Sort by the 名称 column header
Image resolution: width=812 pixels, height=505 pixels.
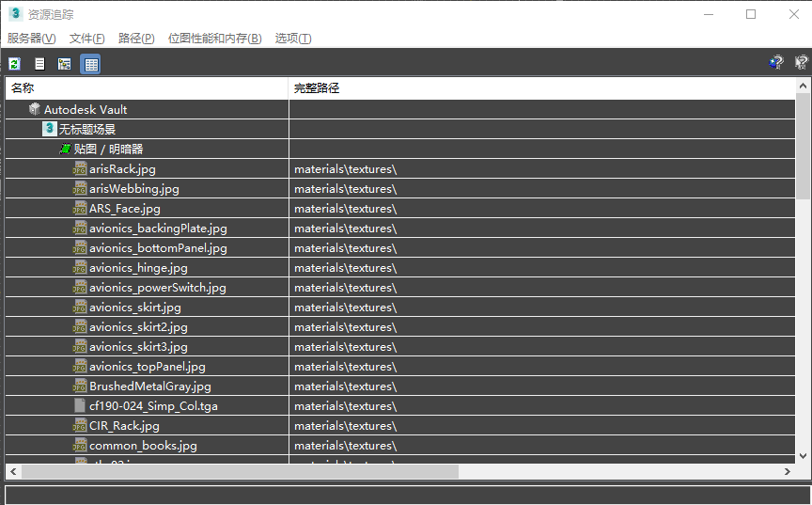[x=147, y=88]
